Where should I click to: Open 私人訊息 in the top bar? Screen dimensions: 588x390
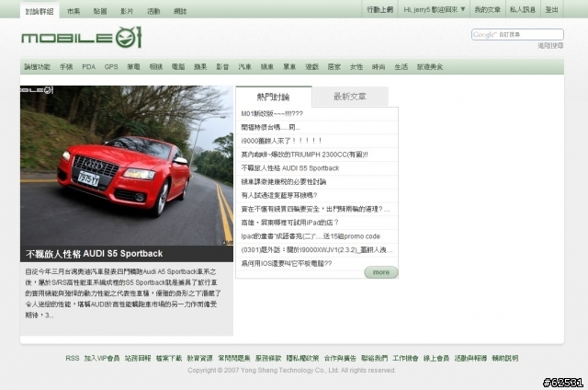point(523,9)
